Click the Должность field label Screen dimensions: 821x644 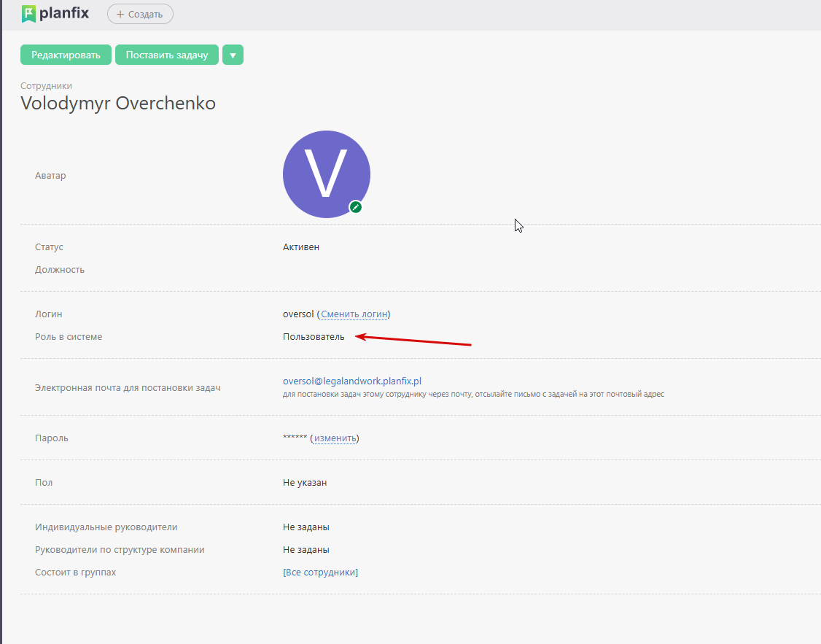pyautogui.click(x=60, y=270)
